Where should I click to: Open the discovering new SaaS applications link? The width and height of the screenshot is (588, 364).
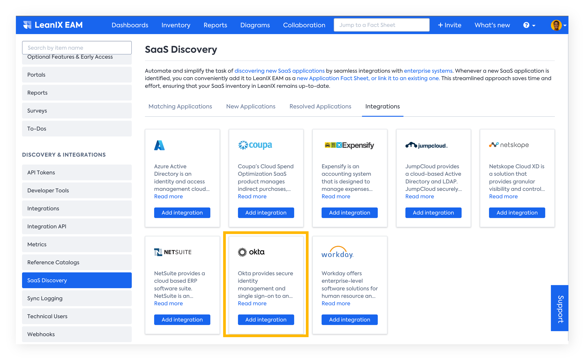coord(279,71)
